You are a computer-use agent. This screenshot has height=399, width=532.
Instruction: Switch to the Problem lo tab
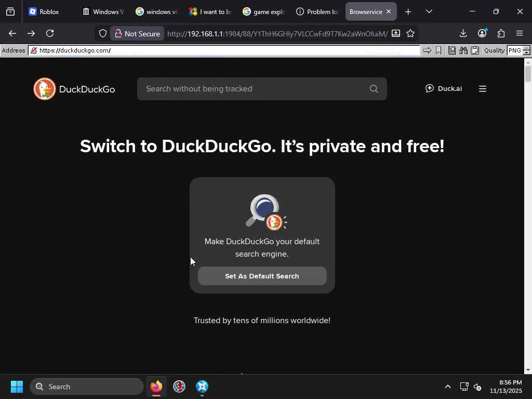317,12
